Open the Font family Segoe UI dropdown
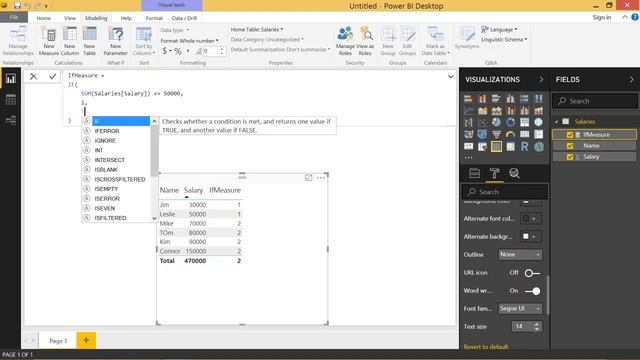Viewport: 640px width, 360px height. pyautogui.click(x=520, y=309)
